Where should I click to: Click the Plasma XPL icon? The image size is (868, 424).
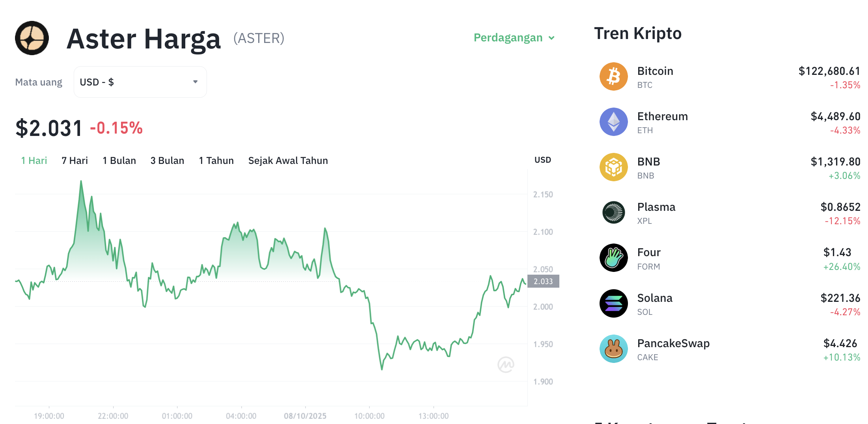click(x=613, y=212)
